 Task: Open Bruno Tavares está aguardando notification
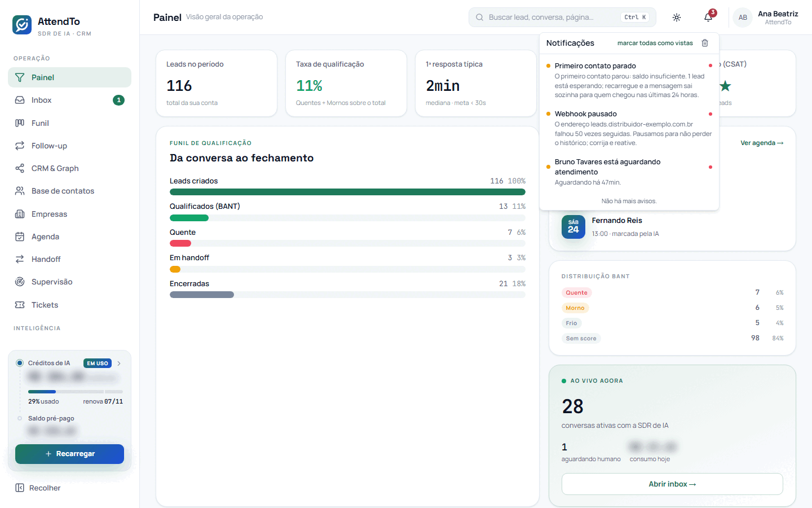click(x=629, y=172)
